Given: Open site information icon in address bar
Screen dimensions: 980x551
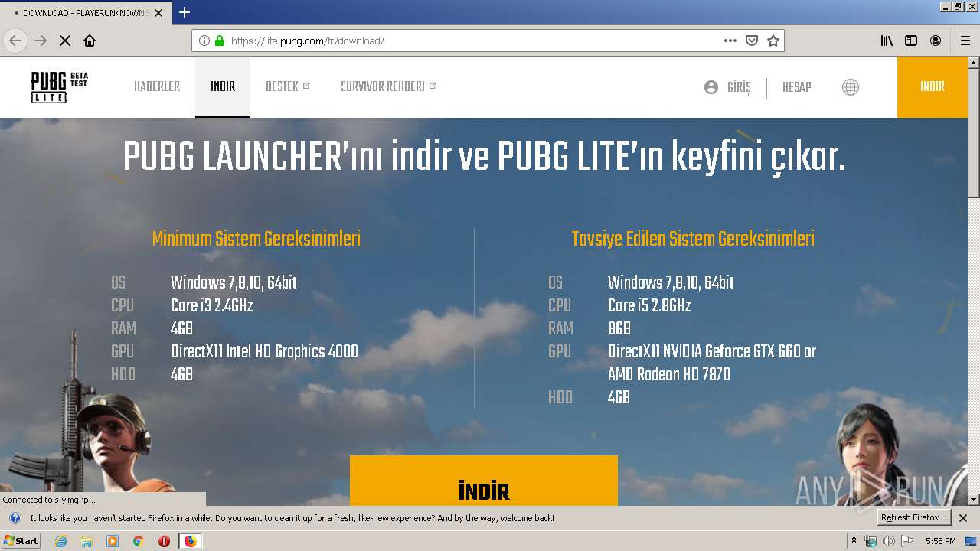Looking at the screenshot, I should (204, 41).
